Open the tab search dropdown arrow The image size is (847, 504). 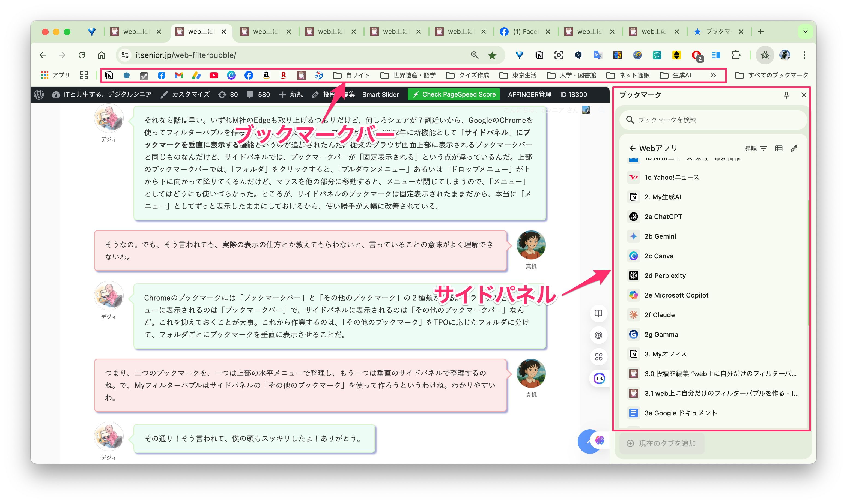805,32
